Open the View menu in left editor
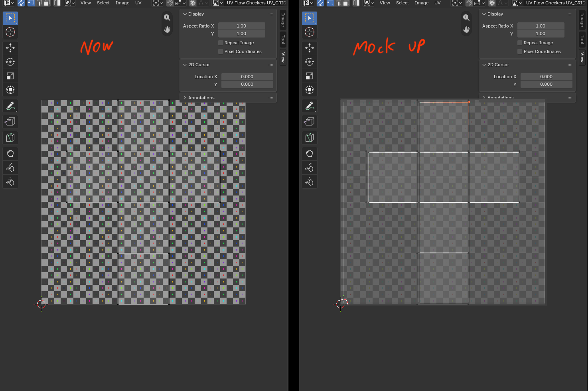The image size is (588, 391). [x=86, y=3]
